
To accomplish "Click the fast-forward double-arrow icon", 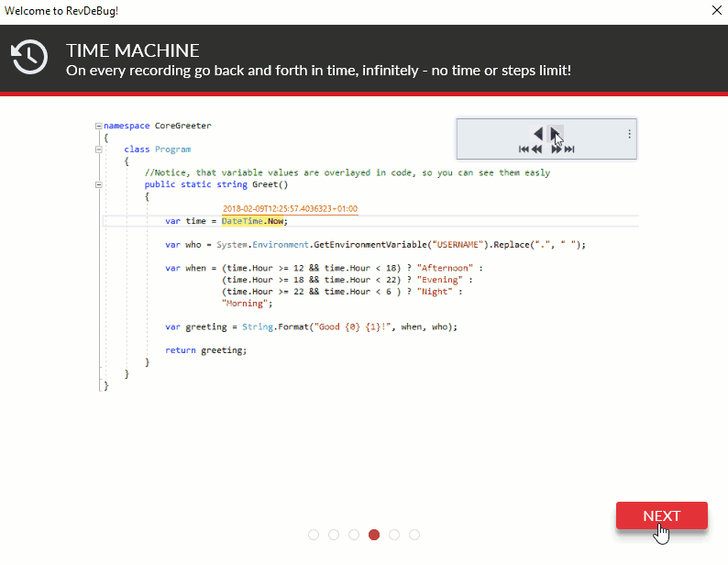I will coord(557,150).
